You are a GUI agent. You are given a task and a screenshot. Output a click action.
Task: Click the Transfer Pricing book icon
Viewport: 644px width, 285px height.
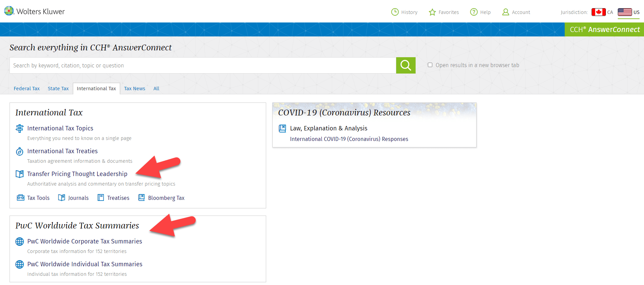[20, 174]
